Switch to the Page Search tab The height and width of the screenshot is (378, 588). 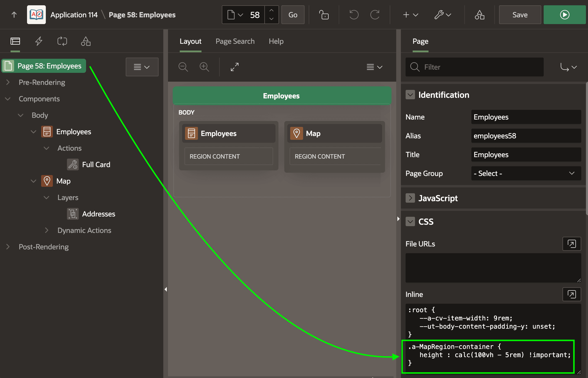tap(235, 41)
